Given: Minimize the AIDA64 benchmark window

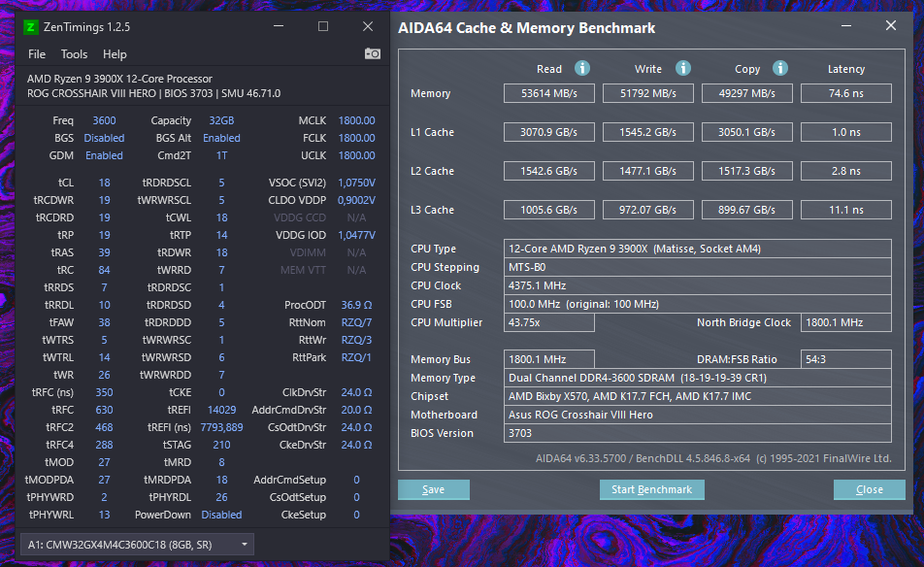Looking at the screenshot, I should click(x=846, y=26).
